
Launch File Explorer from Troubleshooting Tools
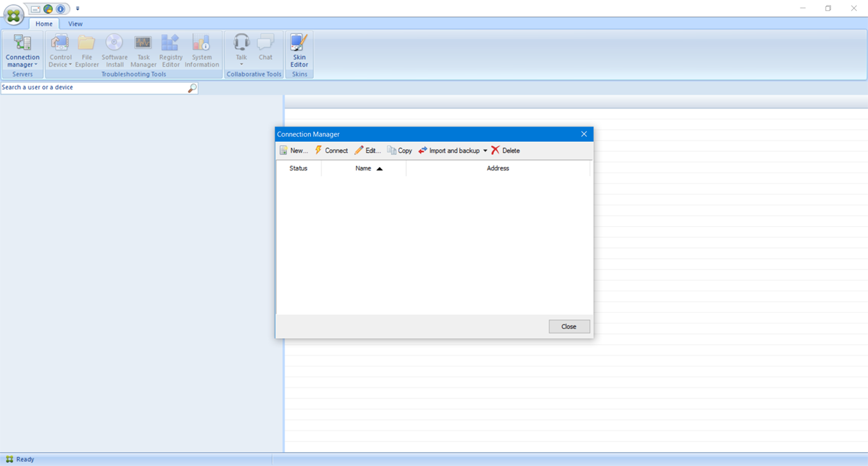87,51
